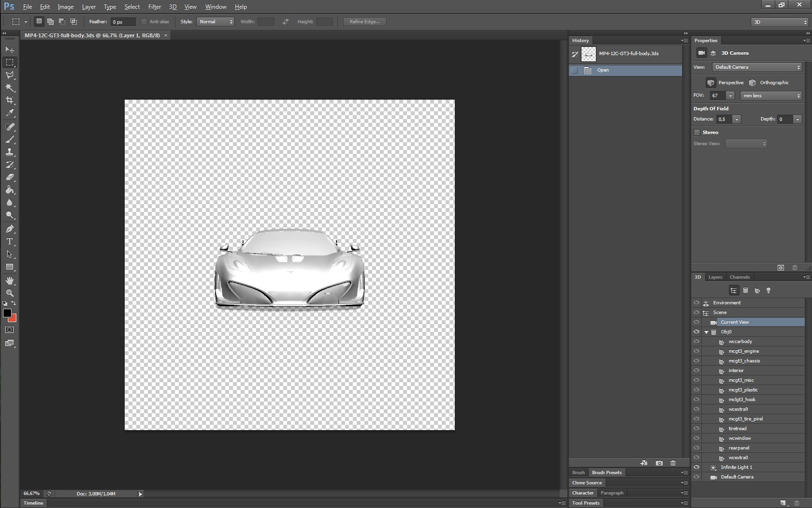Select the Horizontal Type tool
812x508 pixels.
[x=10, y=241]
